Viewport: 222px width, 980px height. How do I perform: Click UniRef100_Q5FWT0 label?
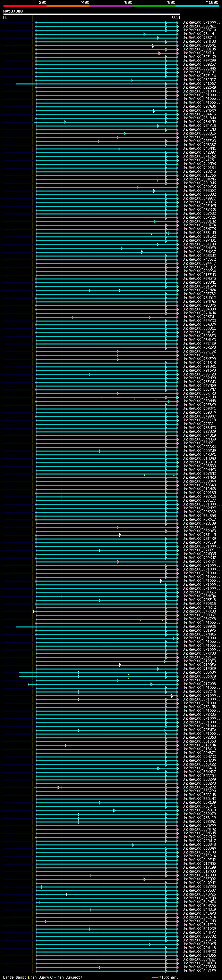point(199,730)
